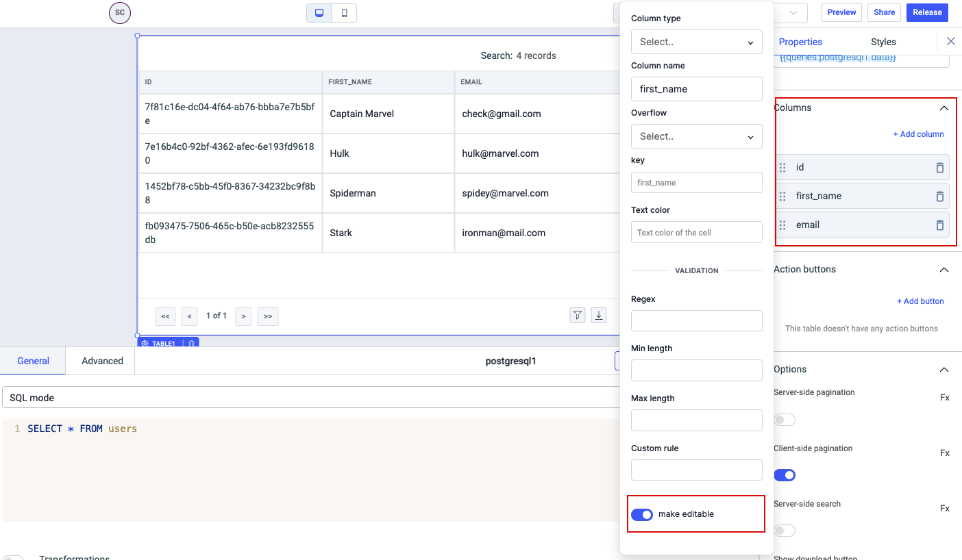This screenshot has width=962, height=560.
Task: Switch to the Styles tab
Action: (883, 42)
